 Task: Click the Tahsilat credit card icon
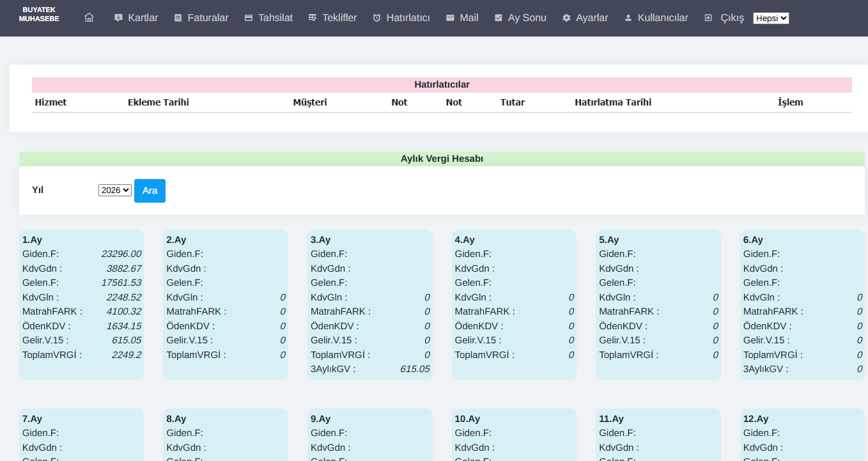tap(249, 18)
